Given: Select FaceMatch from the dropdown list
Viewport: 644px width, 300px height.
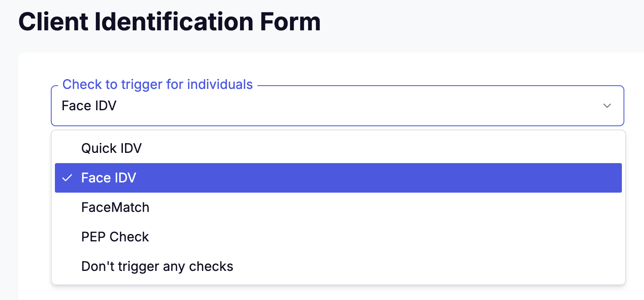Looking at the screenshot, I should coord(115,207).
